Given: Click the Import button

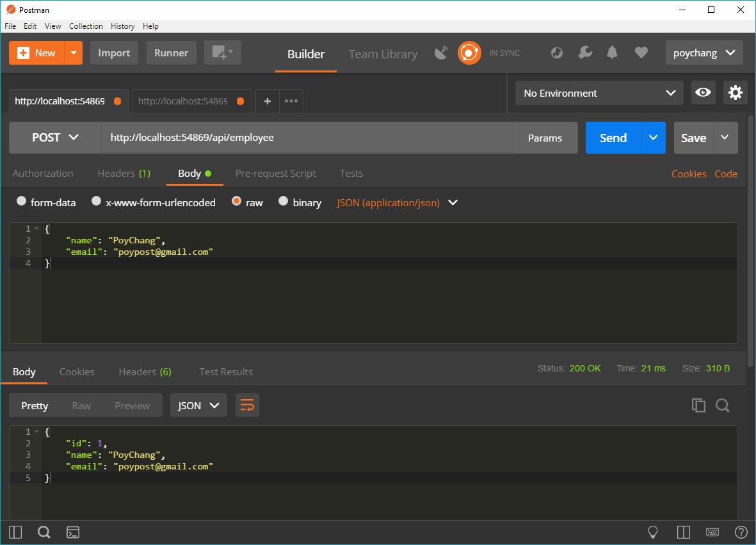Looking at the screenshot, I should coord(114,53).
